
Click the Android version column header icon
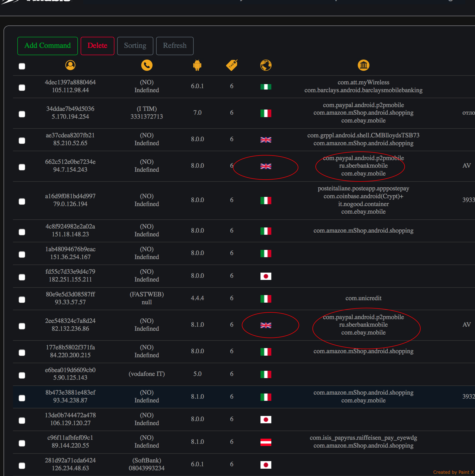point(197,65)
